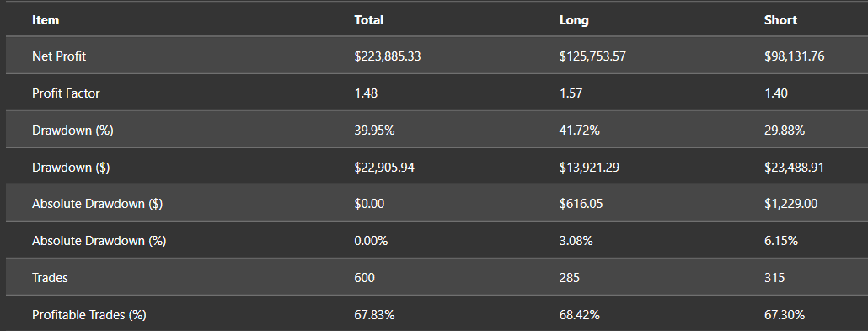Click the Total column header
This screenshot has width=868, height=331.
368,20
